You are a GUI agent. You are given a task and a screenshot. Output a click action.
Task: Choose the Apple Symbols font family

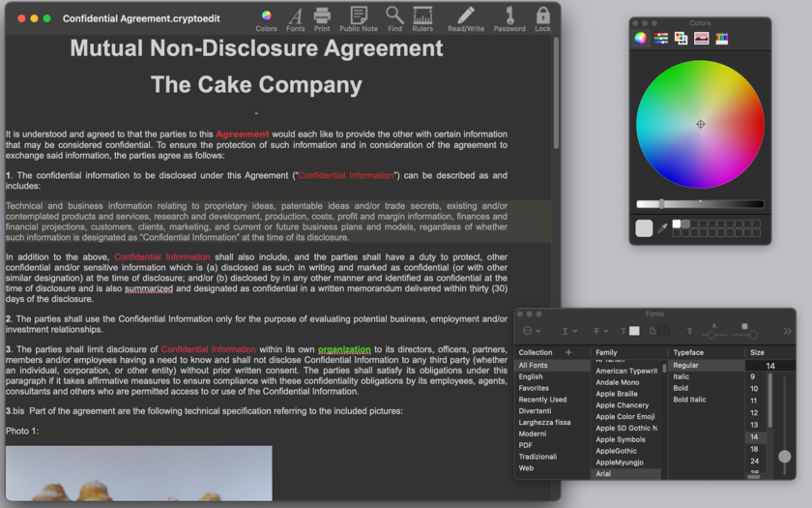coord(625,439)
